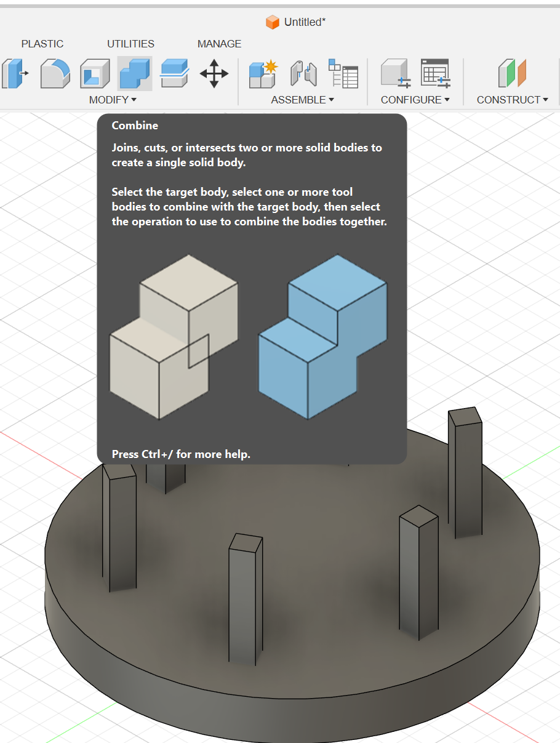560x743 pixels.
Task: Select the Move/Copy tool
Action: click(214, 74)
